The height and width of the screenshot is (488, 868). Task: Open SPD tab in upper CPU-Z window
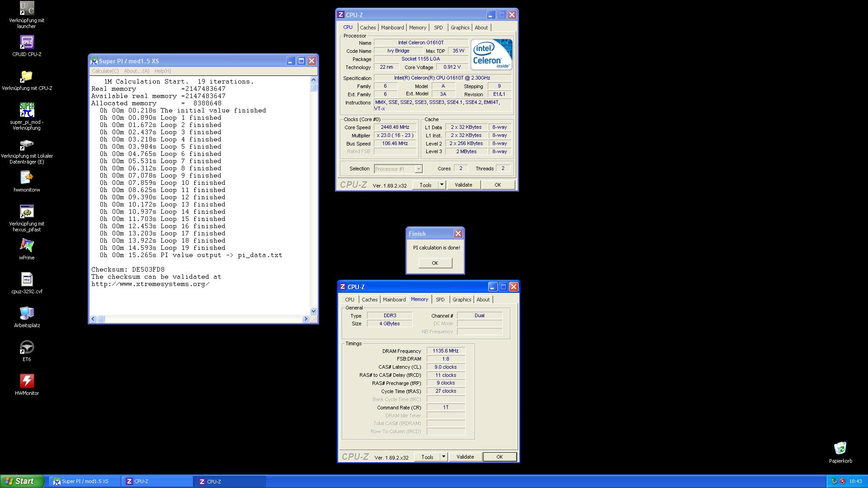pos(439,28)
